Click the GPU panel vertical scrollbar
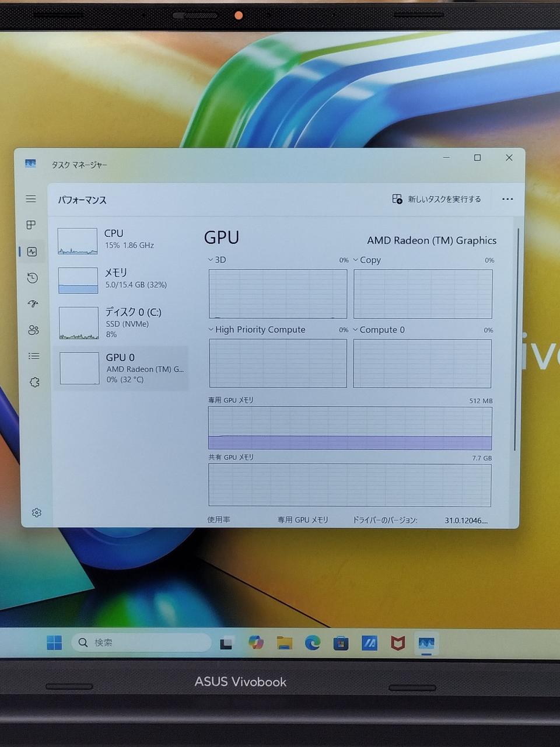 pyautogui.click(x=516, y=338)
